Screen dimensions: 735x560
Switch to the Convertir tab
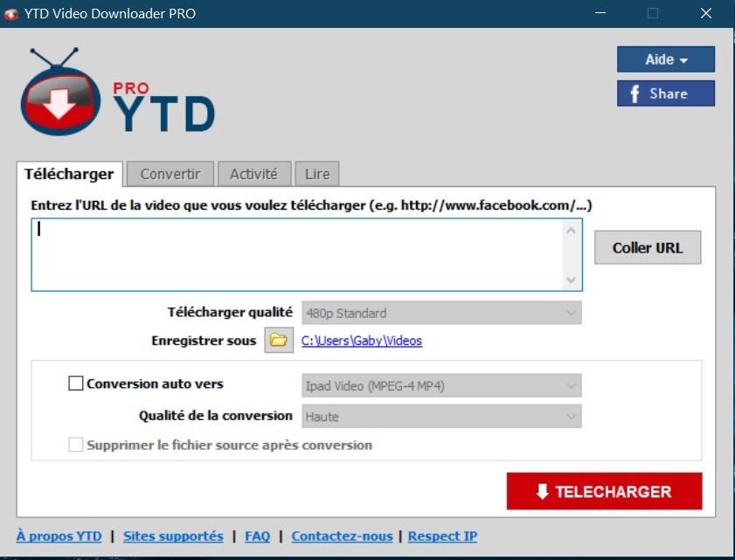point(170,174)
